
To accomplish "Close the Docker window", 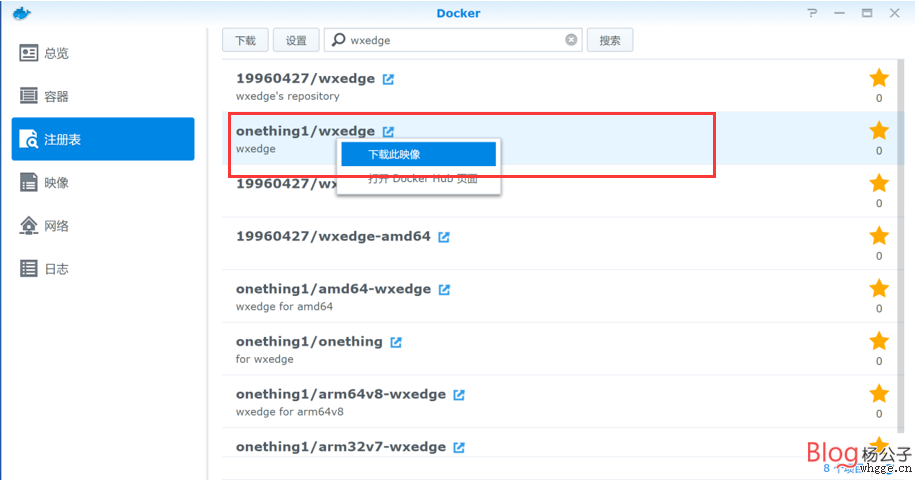I will [x=894, y=13].
